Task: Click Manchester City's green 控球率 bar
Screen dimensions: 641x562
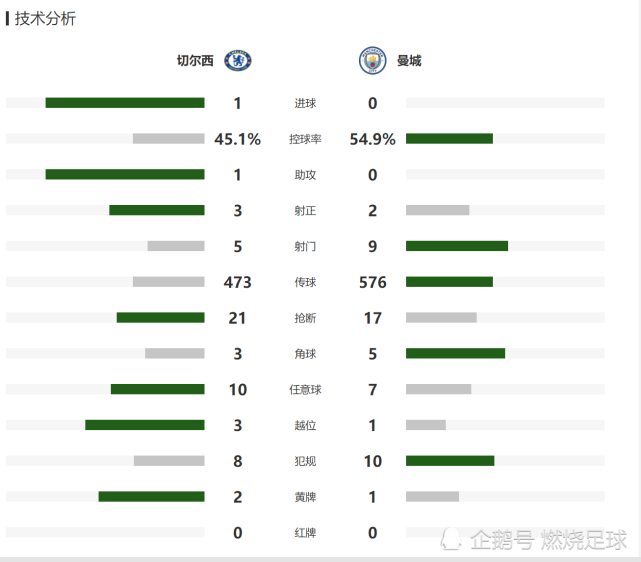Action: pyautogui.click(x=449, y=139)
